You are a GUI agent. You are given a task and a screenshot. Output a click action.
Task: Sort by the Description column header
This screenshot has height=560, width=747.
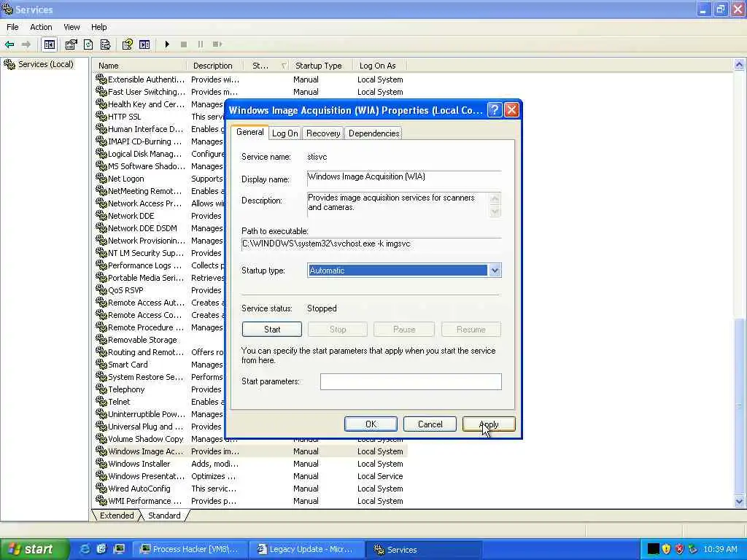[x=215, y=65]
